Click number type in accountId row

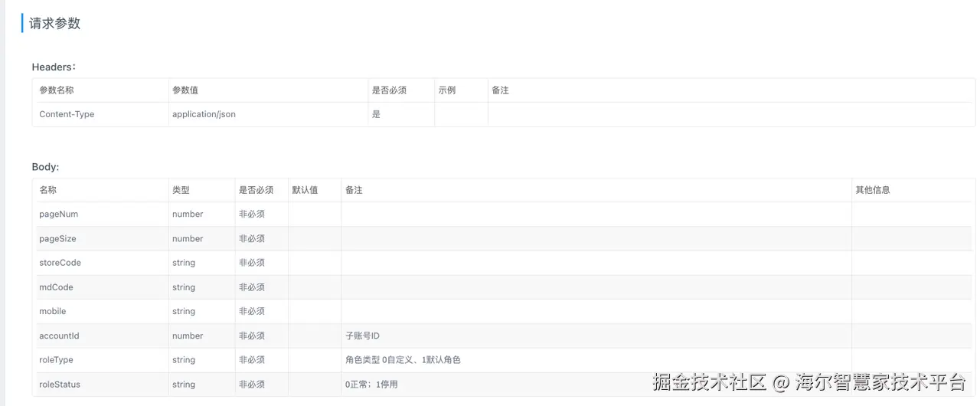click(188, 336)
